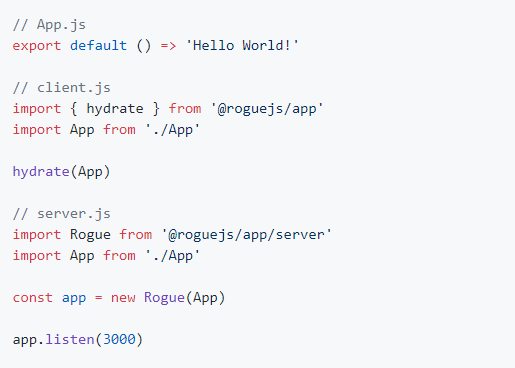
Task: Click the 'Hello World!' string
Action: [x=242, y=45]
